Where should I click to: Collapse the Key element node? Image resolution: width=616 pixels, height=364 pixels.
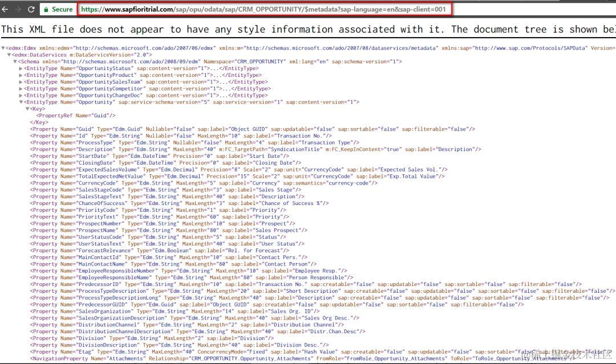click(27, 109)
